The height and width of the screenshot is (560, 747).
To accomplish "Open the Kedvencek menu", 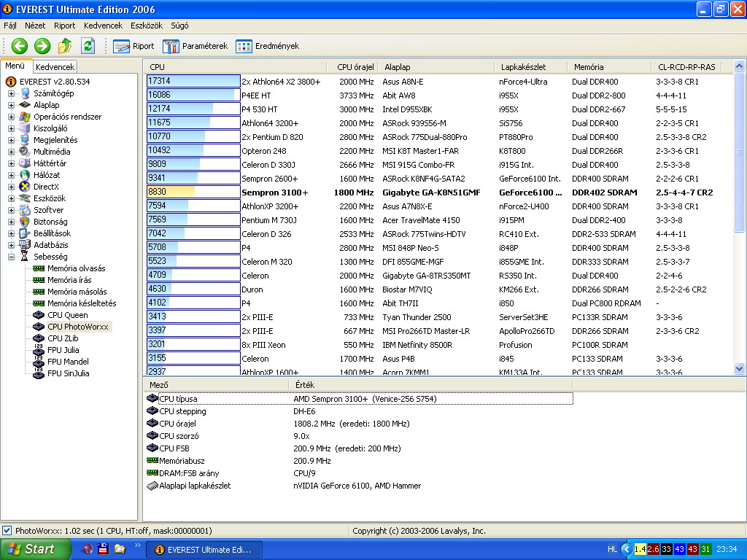I will (104, 26).
